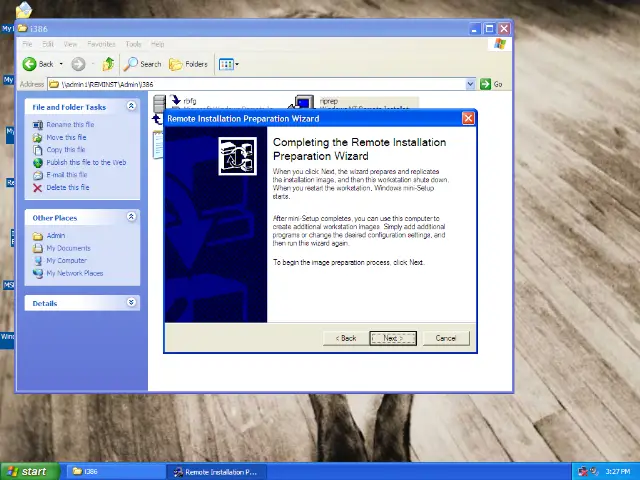Viewport: 640px width, 480px height.
Task: Click the Forward arrow in Explorer toolbar
Action: tap(78, 64)
